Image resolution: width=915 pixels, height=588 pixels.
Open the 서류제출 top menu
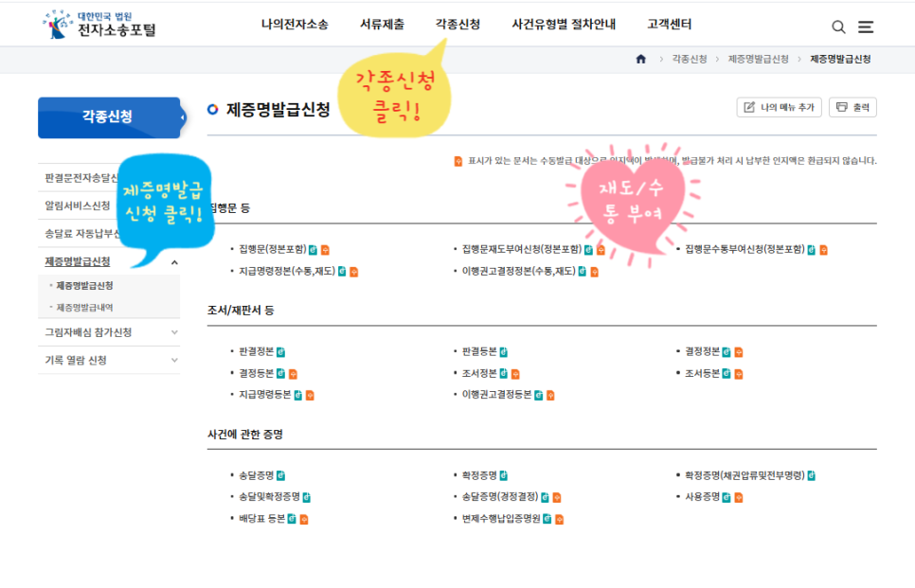382,25
